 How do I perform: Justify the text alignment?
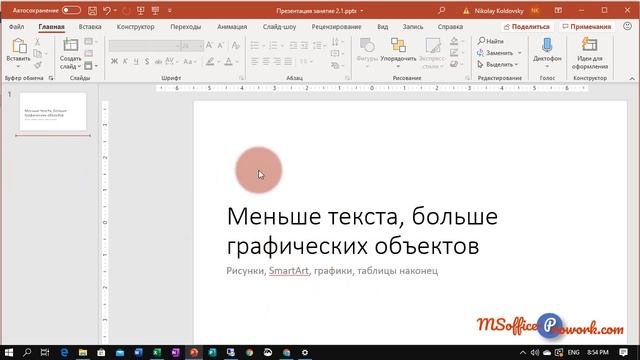[x=288, y=61]
